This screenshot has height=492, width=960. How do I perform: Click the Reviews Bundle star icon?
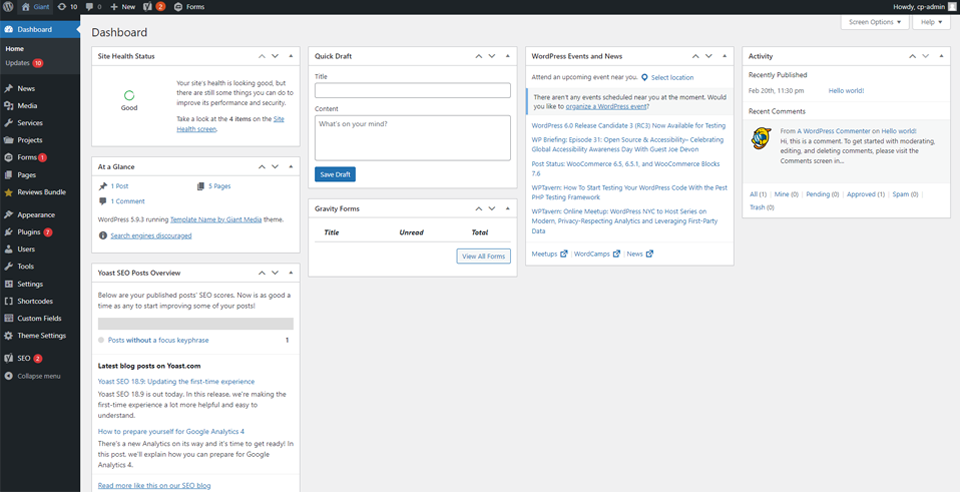click(9, 192)
